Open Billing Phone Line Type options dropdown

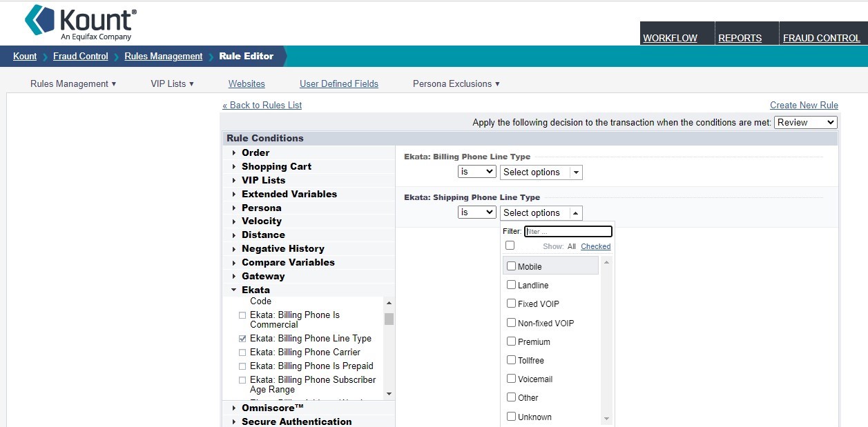point(541,172)
